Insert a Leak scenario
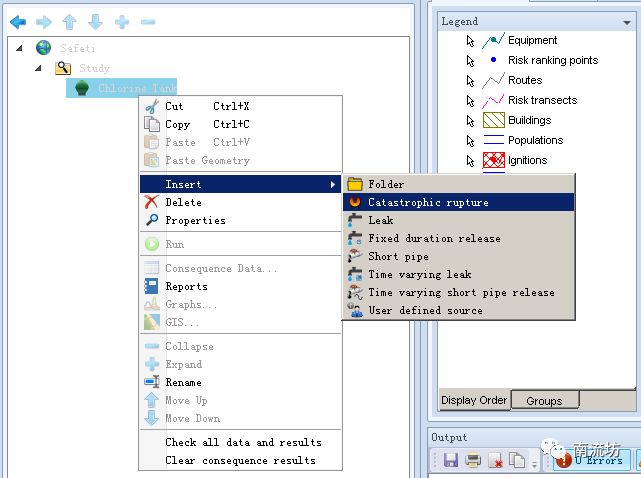641x478 pixels. (x=459, y=220)
